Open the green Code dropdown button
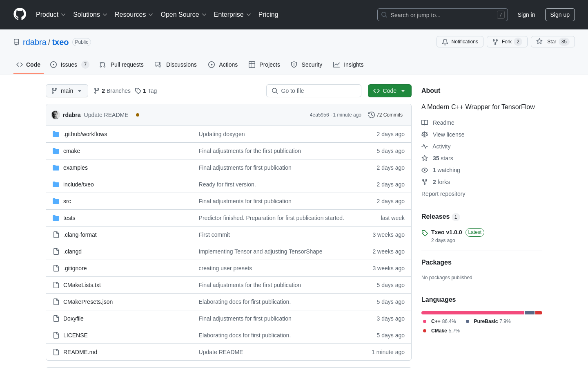The height and width of the screenshot is (368, 588). point(390,91)
